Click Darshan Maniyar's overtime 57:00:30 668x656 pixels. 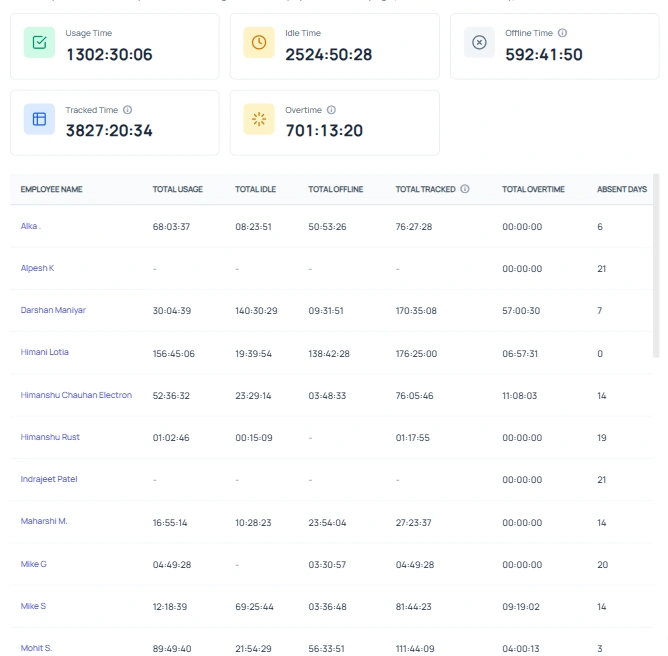click(x=521, y=311)
